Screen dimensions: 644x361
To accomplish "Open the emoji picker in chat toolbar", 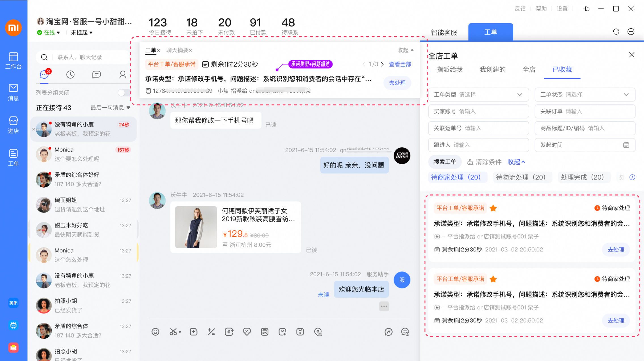I will 155,332.
